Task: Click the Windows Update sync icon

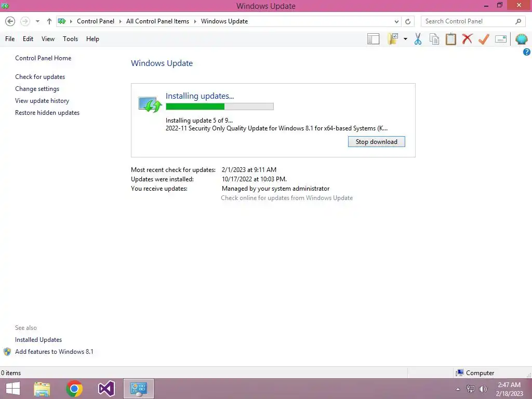Action: pyautogui.click(x=150, y=104)
